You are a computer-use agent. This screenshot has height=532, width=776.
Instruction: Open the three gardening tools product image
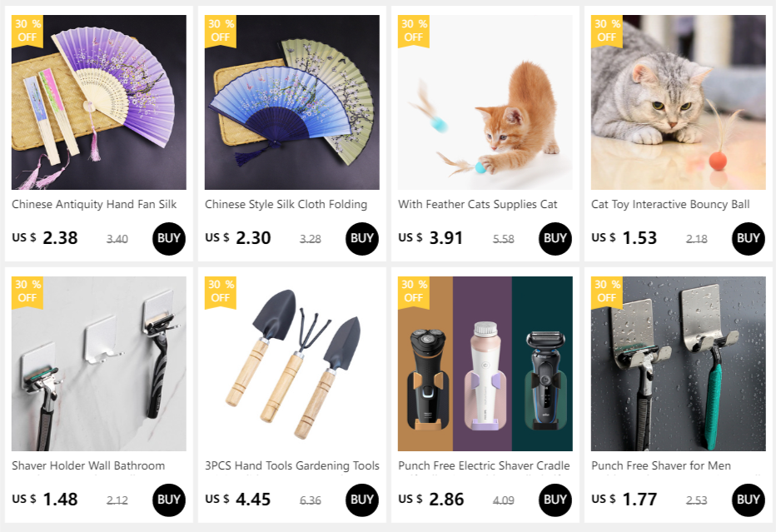click(292, 364)
